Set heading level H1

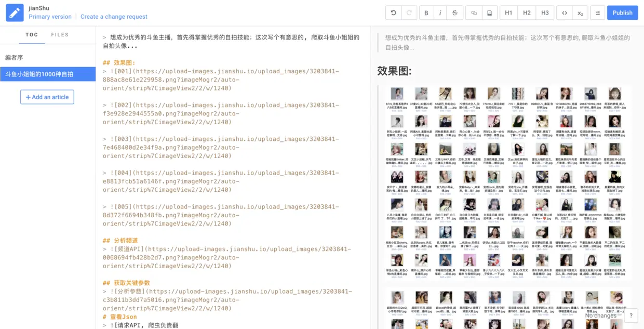point(508,13)
